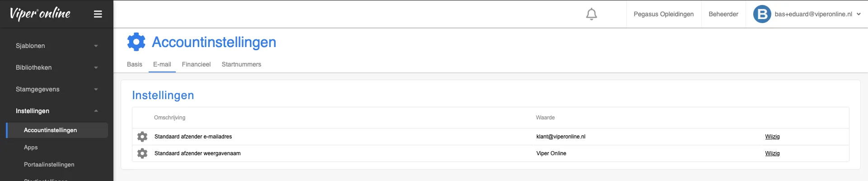Click the Viper online logo
The height and width of the screenshot is (181, 868).
(x=40, y=14)
